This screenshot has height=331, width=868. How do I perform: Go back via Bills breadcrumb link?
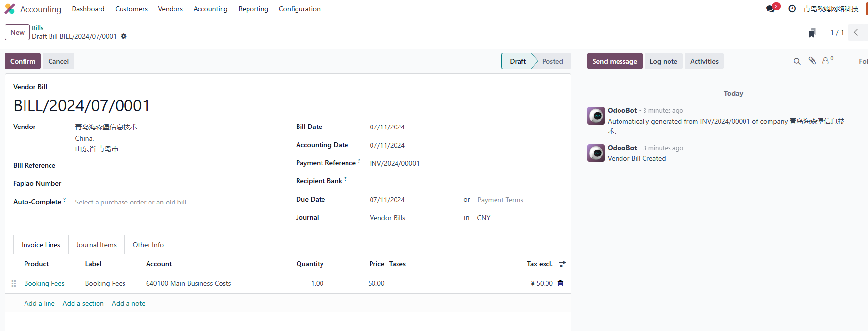[38, 28]
